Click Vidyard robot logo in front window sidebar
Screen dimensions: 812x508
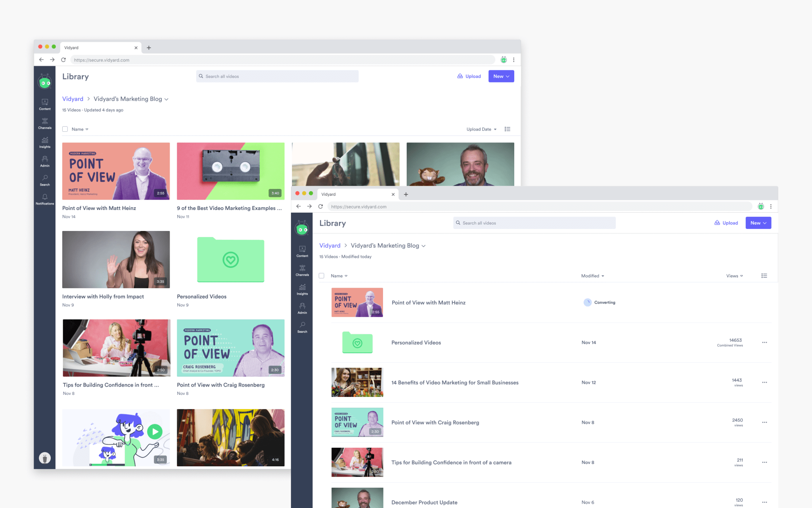click(x=302, y=229)
